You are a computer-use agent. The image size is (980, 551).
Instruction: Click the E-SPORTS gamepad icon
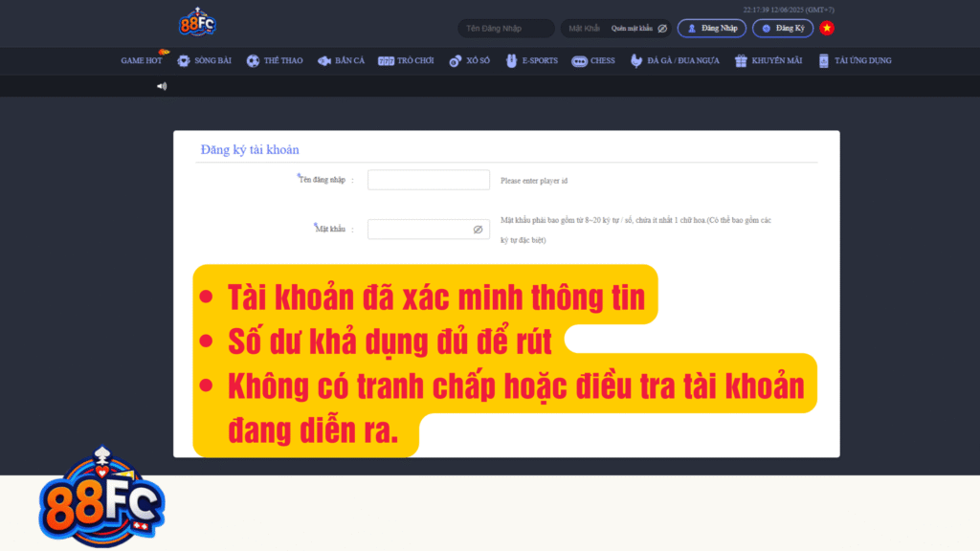[513, 60]
